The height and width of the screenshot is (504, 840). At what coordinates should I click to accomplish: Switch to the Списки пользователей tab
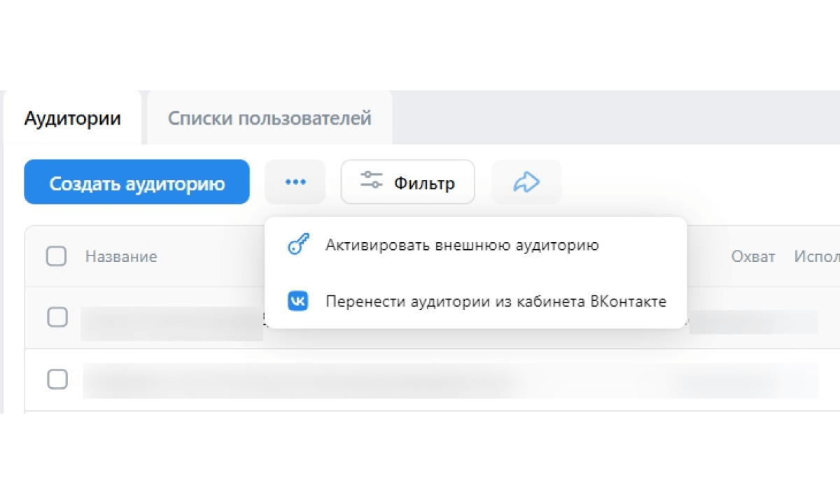(x=269, y=118)
